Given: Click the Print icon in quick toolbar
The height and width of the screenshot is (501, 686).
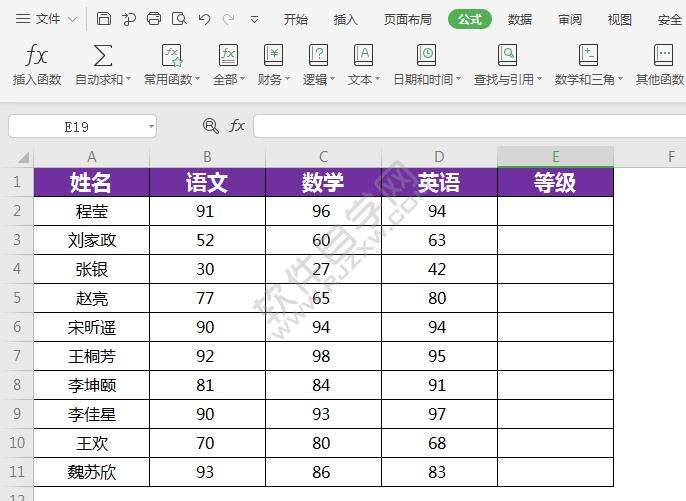Looking at the screenshot, I should pyautogui.click(x=154, y=19).
